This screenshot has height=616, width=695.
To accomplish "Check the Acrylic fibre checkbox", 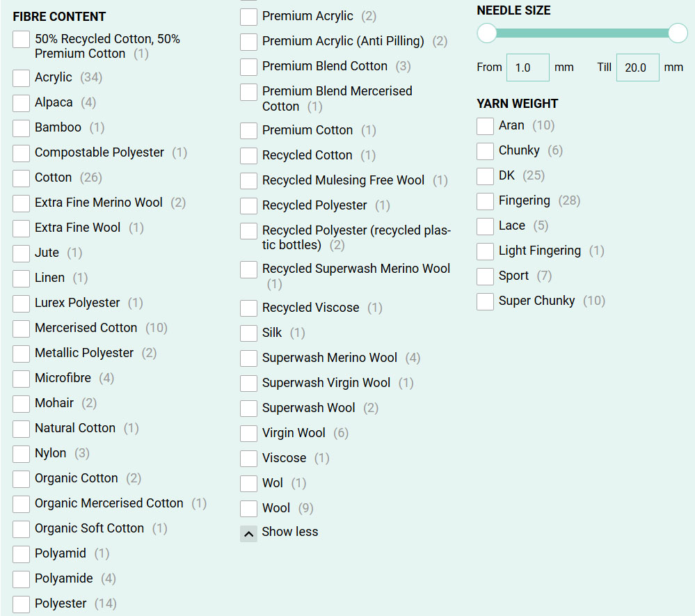I will pos(22,78).
